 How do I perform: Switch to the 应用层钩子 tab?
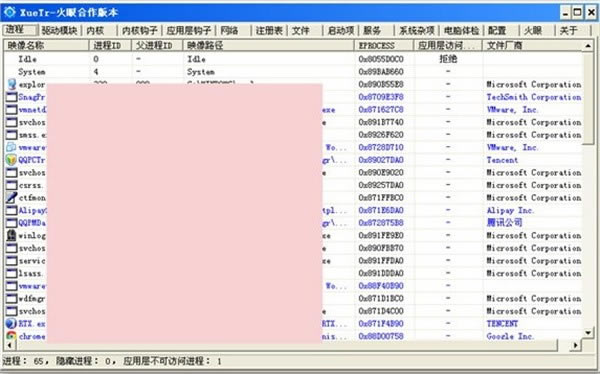click(189, 30)
